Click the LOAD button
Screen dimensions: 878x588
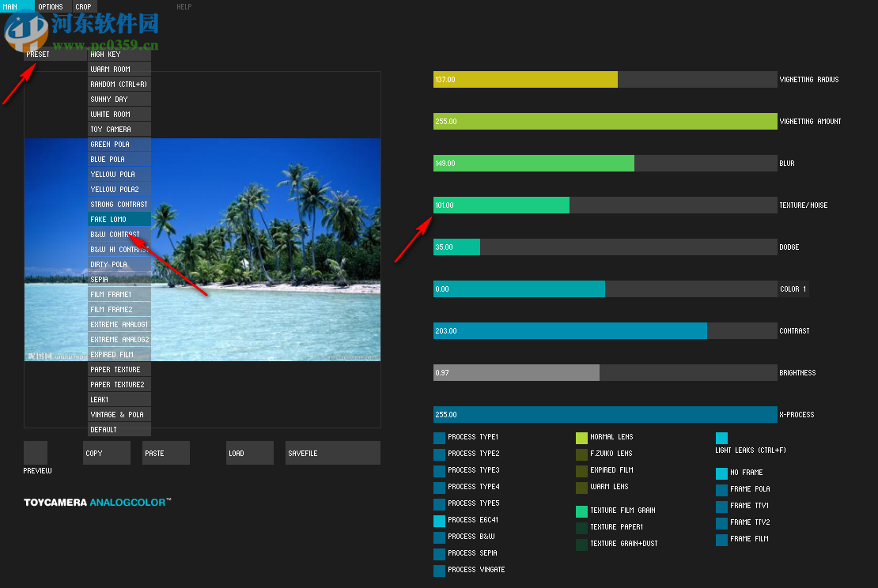pyautogui.click(x=250, y=453)
